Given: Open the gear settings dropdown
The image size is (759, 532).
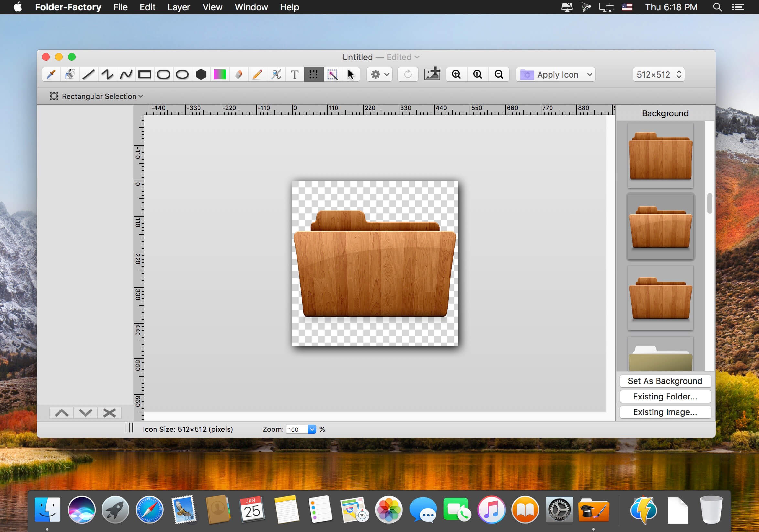Looking at the screenshot, I should tap(379, 74).
